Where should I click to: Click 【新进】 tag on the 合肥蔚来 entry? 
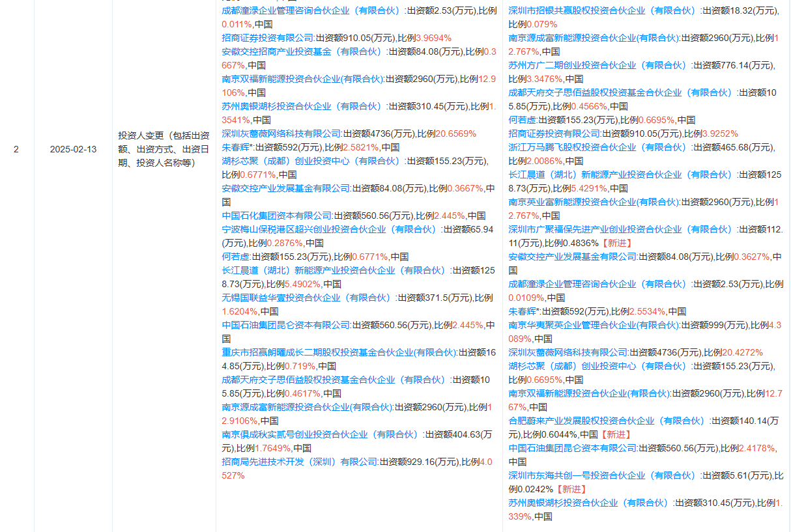(x=616, y=434)
